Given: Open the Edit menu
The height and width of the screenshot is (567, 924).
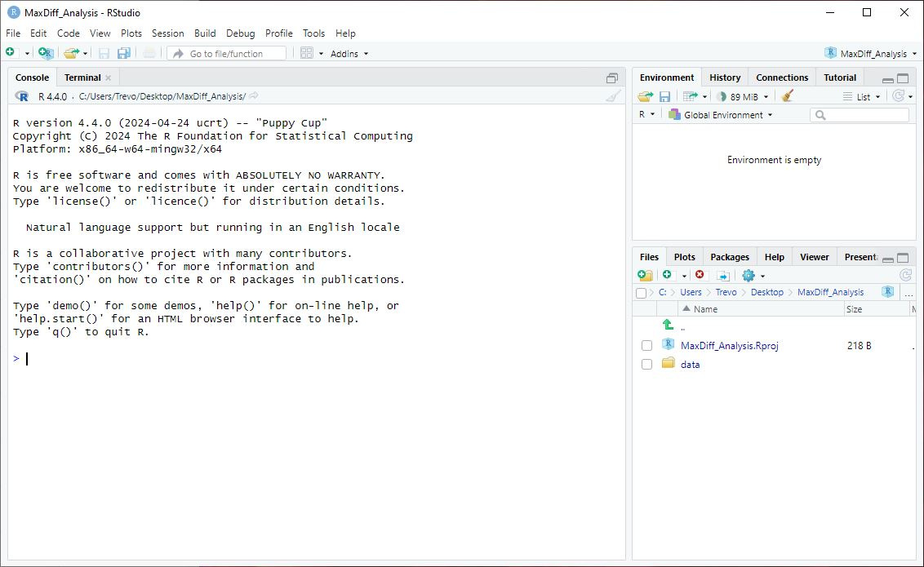Looking at the screenshot, I should tap(38, 33).
